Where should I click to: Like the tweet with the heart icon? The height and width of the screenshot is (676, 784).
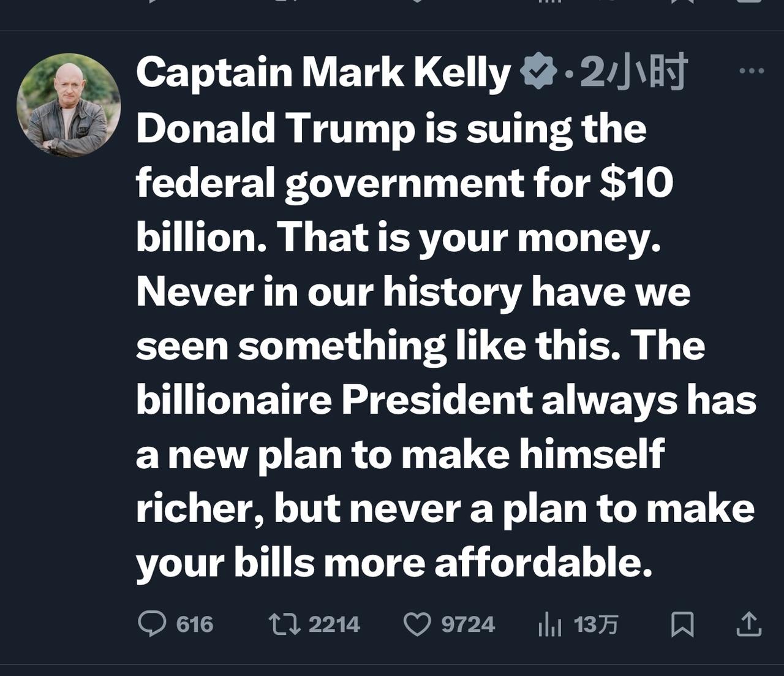click(x=417, y=625)
